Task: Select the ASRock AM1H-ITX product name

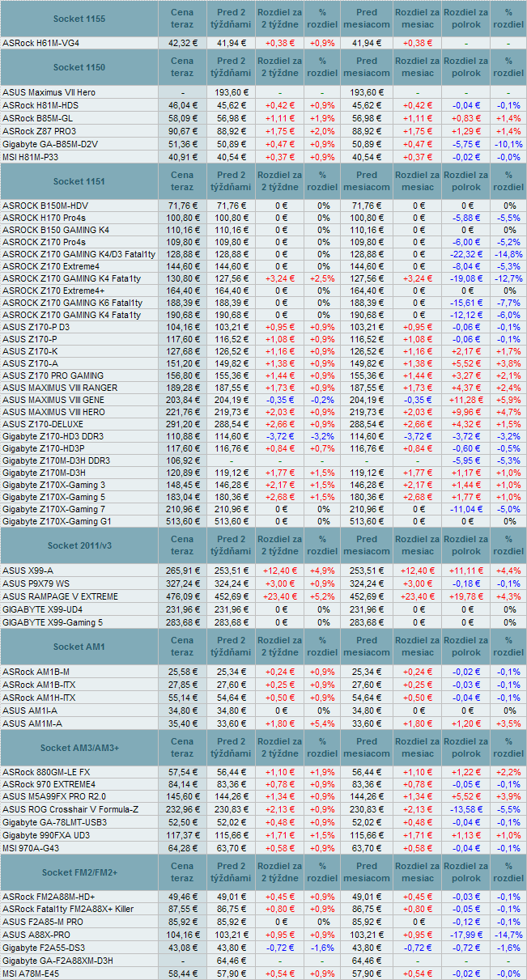Action: 39,698
